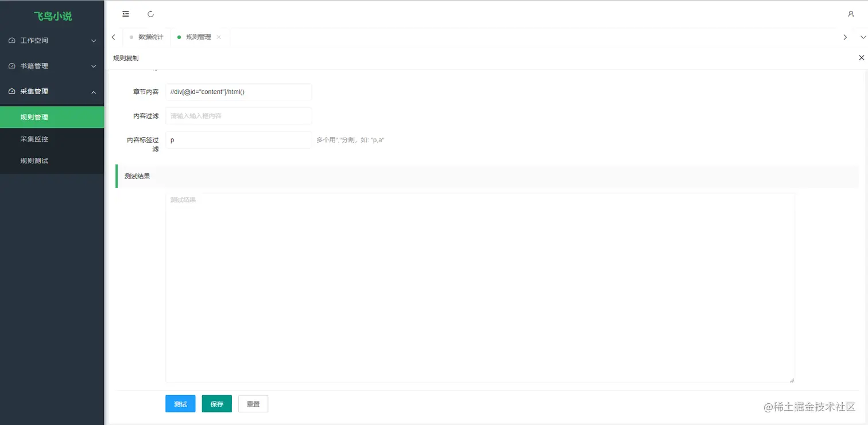Close the 规则复制 panel
Image resolution: width=868 pixels, height=425 pixels.
click(861, 58)
